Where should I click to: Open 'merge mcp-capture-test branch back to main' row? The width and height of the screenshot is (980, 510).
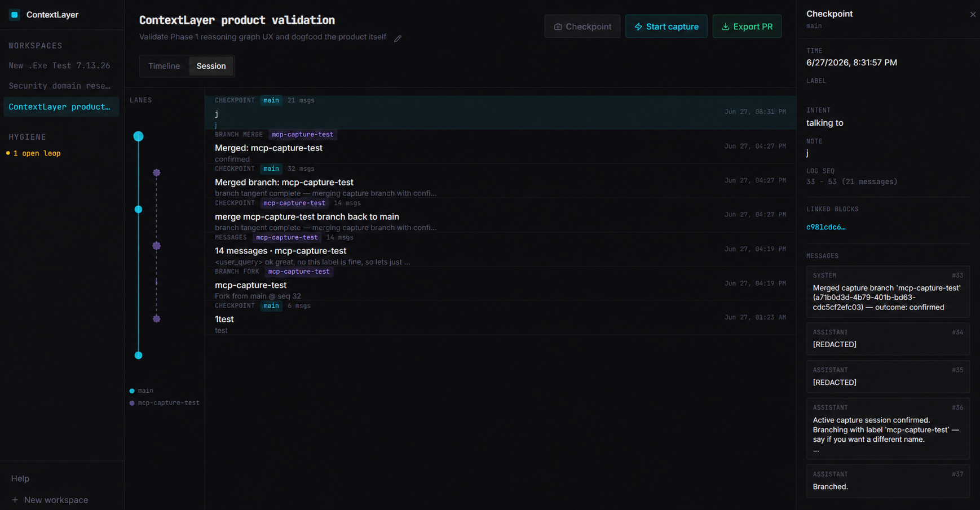(x=500, y=215)
